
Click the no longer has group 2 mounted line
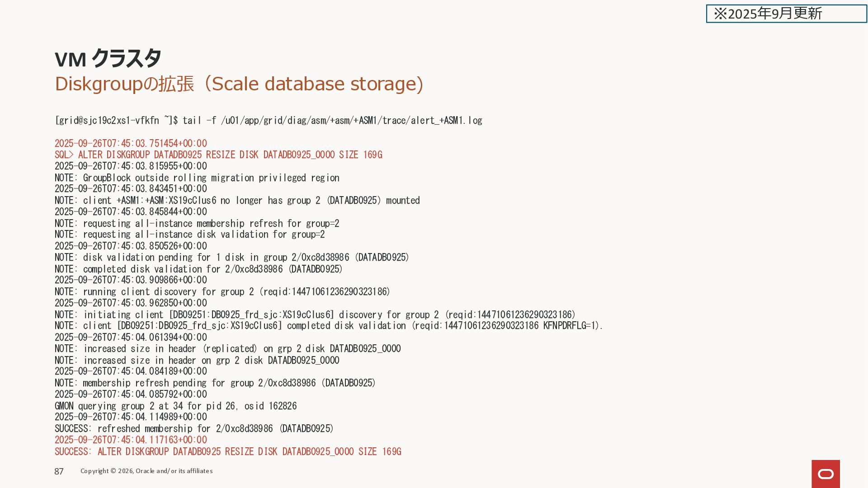pos(237,201)
